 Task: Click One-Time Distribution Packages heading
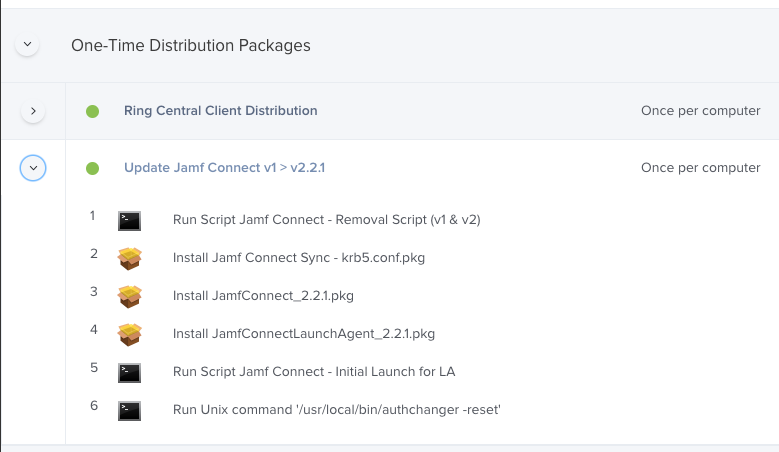191,45
